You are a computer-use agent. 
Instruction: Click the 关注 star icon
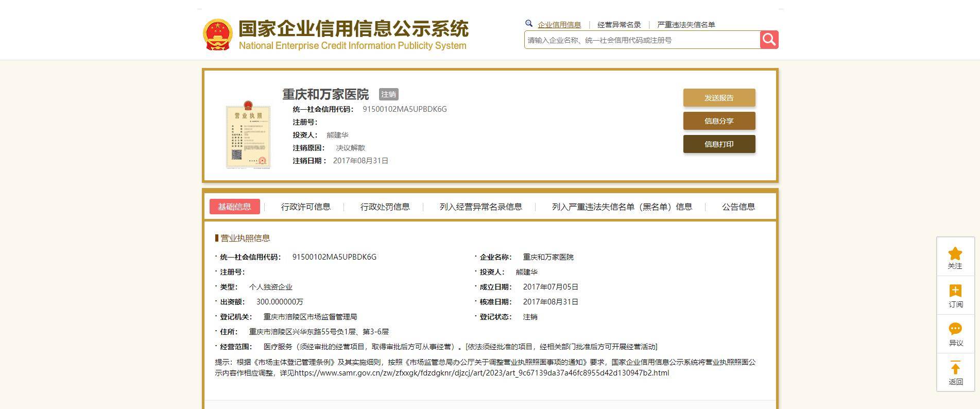[x=955, y=253]
